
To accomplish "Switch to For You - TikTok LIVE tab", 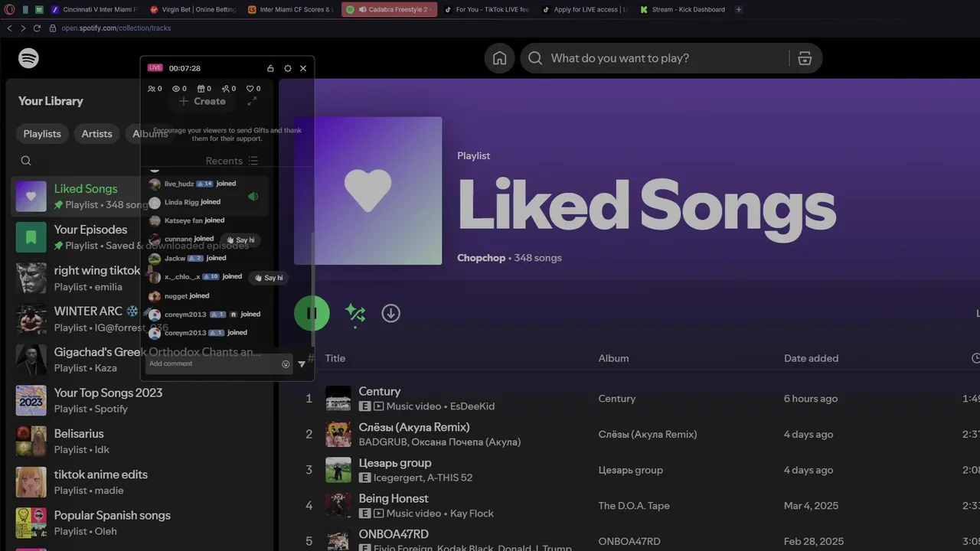I will tap(487, 9).
